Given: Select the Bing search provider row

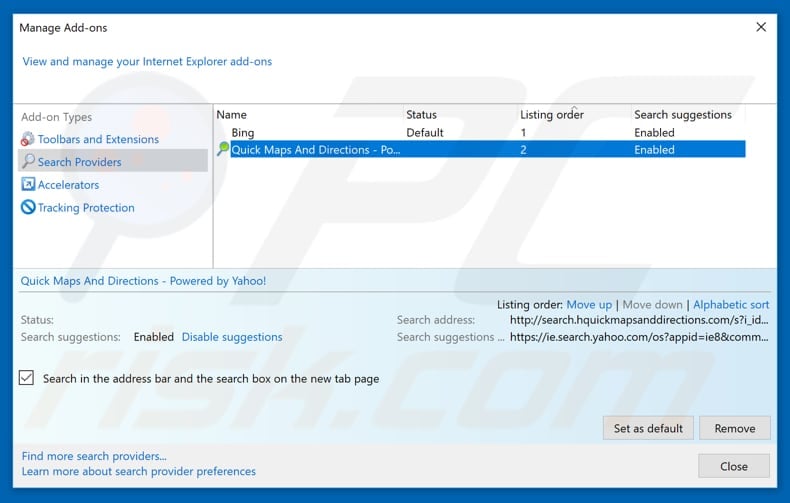Looking at the screenshot, I should tap(480, 133).
